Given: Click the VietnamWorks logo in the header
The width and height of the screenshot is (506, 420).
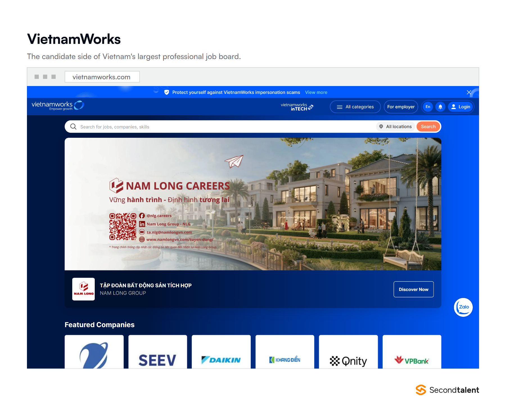Looking at the screenshot, I should pyautogui.click(x=58, y=105).
